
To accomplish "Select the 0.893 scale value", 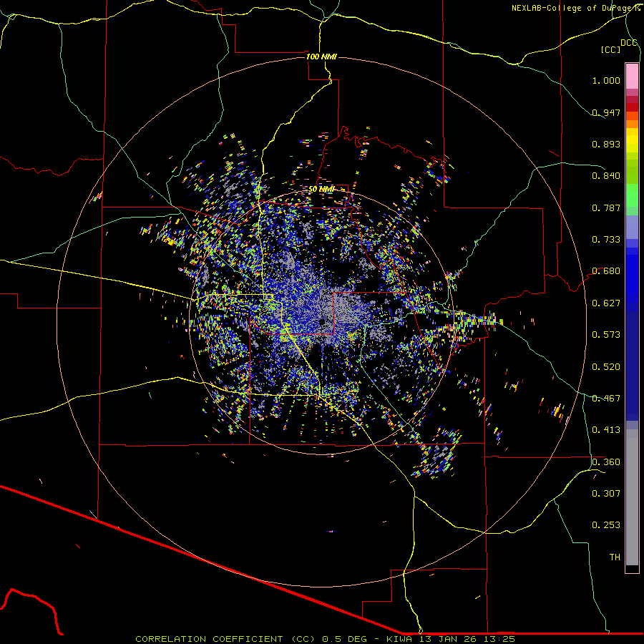I will (606, 144).
